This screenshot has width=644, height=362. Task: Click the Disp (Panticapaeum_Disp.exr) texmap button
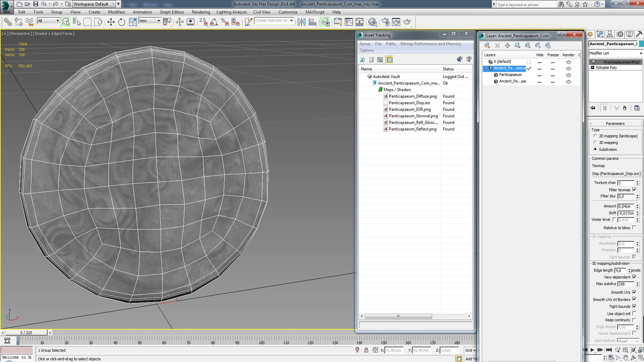[x=616, y=174]
